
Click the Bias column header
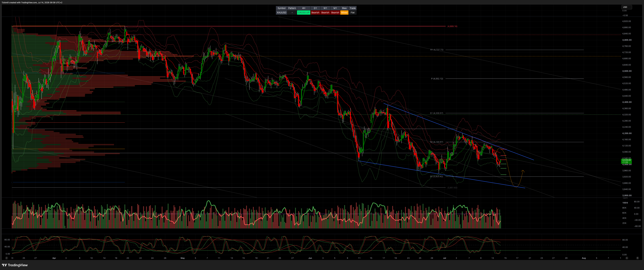pos(344,8)
